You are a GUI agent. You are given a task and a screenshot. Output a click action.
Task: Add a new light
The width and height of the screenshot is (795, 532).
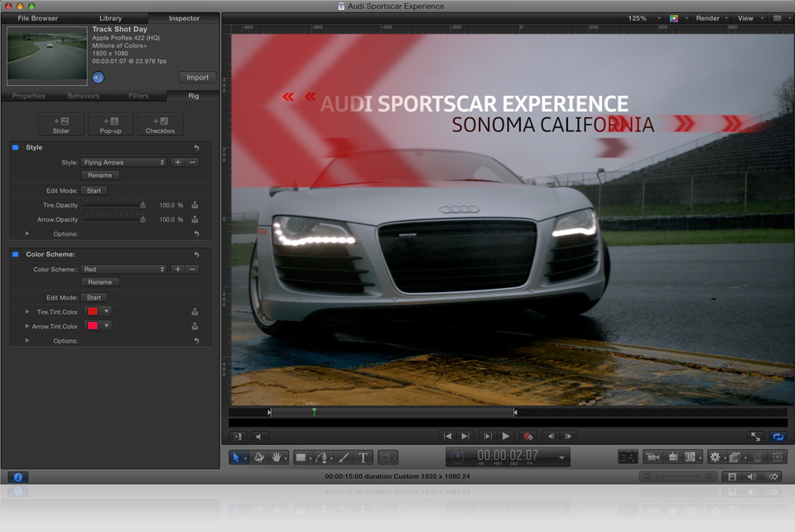672,457
